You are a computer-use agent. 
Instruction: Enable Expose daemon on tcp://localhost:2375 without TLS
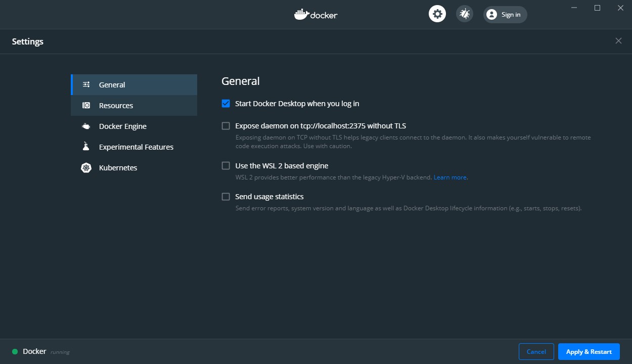tap(225, 125)
